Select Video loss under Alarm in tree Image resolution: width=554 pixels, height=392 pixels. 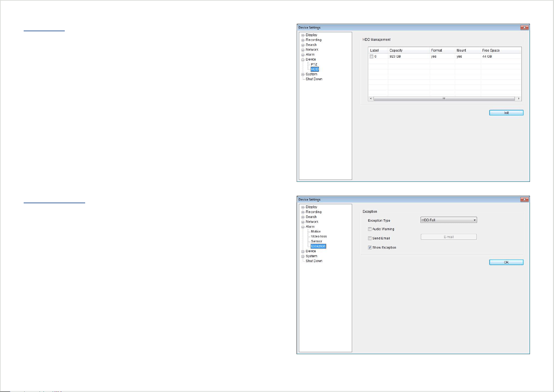[319, 236]
